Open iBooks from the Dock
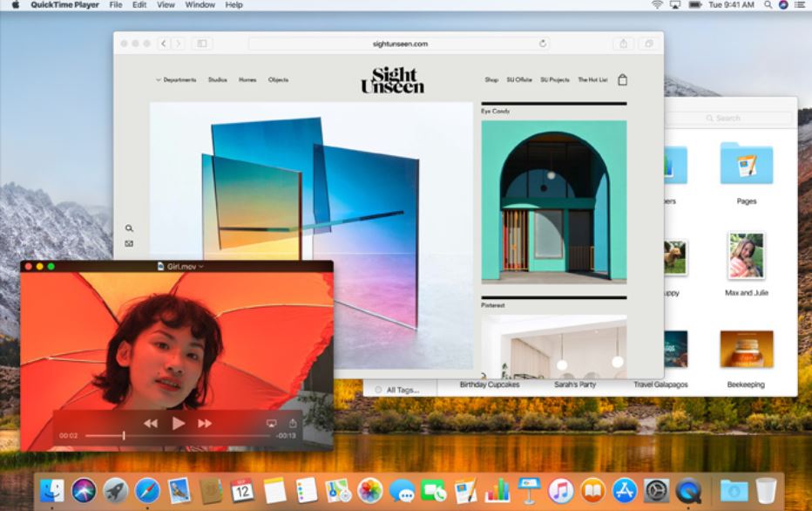 (592, 490)
